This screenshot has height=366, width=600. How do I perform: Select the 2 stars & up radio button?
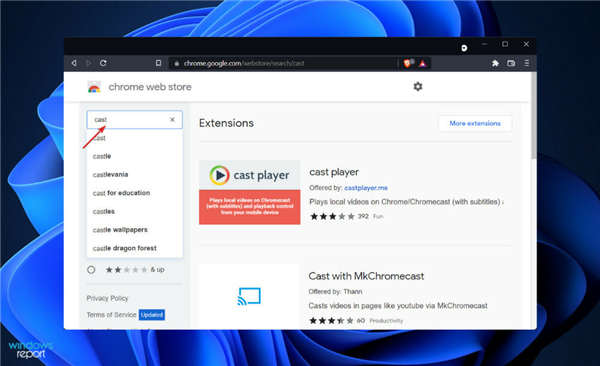[91, 270]
